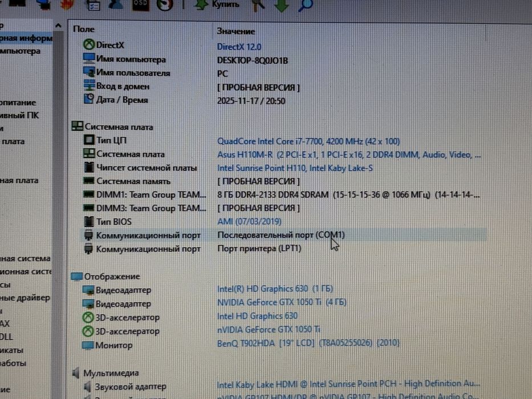
Task: Select the 8 ГБ DDR4-2133 DDR4 SDRAM value
Action: tap(348, 195)
